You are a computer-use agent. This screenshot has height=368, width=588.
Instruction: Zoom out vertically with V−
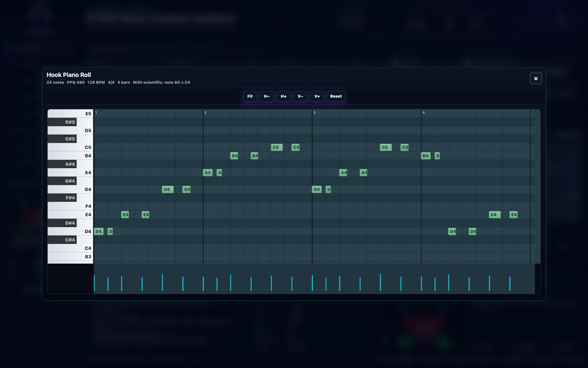(x=300, y=96)
